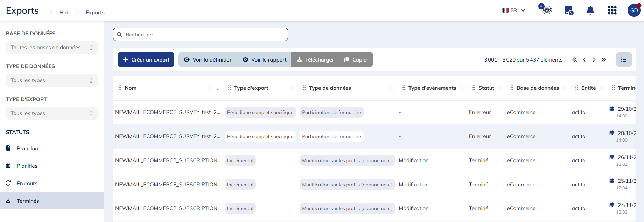This screenshot has width=644, height=222.
Task: Open the help chat icon
Action: 569,10
